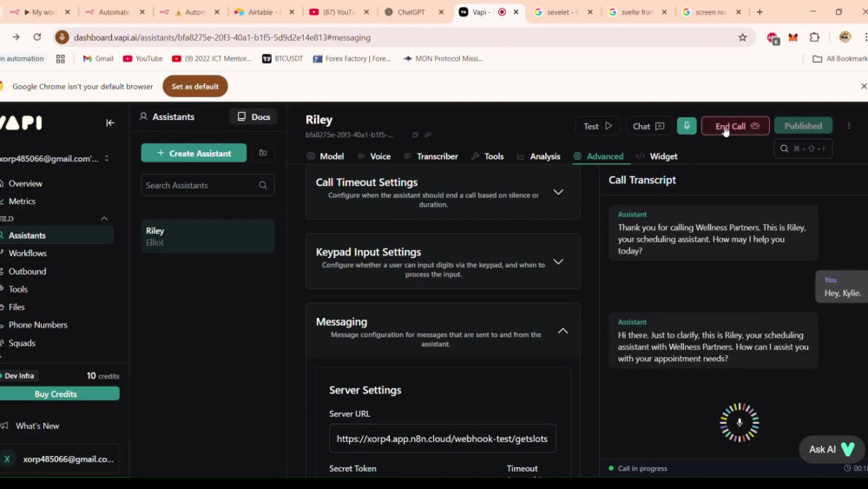Open the YouTube bookmark

point(143,59)
